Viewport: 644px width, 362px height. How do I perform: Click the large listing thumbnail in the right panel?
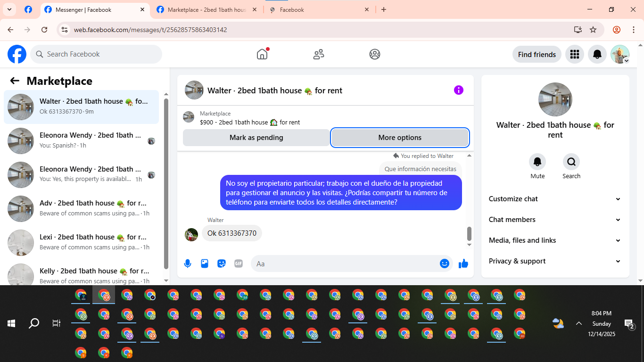tap(555, 99)
